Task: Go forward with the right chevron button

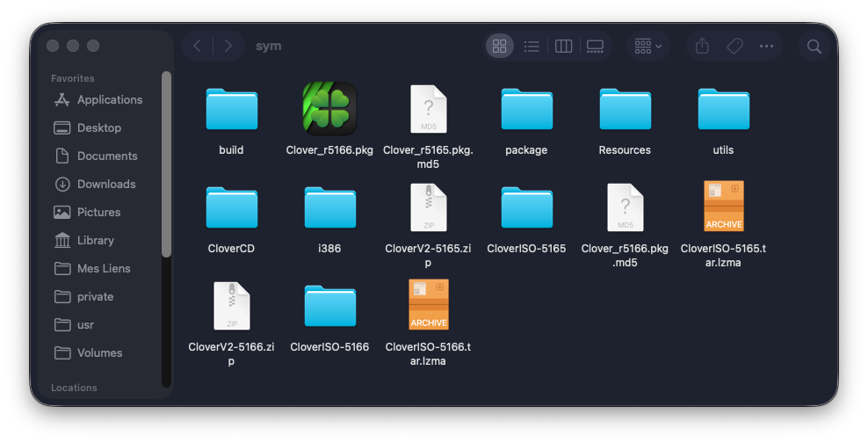Action: pos(228,46)
